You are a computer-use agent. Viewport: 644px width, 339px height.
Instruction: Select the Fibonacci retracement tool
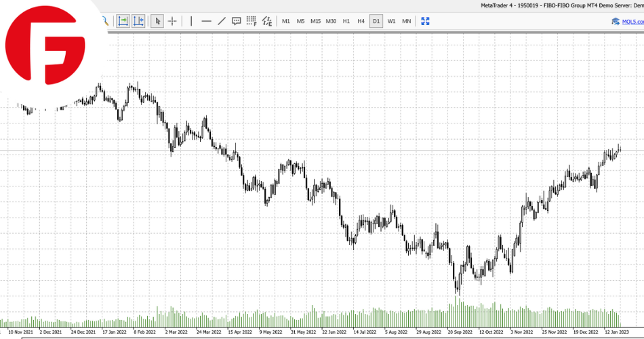click(x=251, y=21)
